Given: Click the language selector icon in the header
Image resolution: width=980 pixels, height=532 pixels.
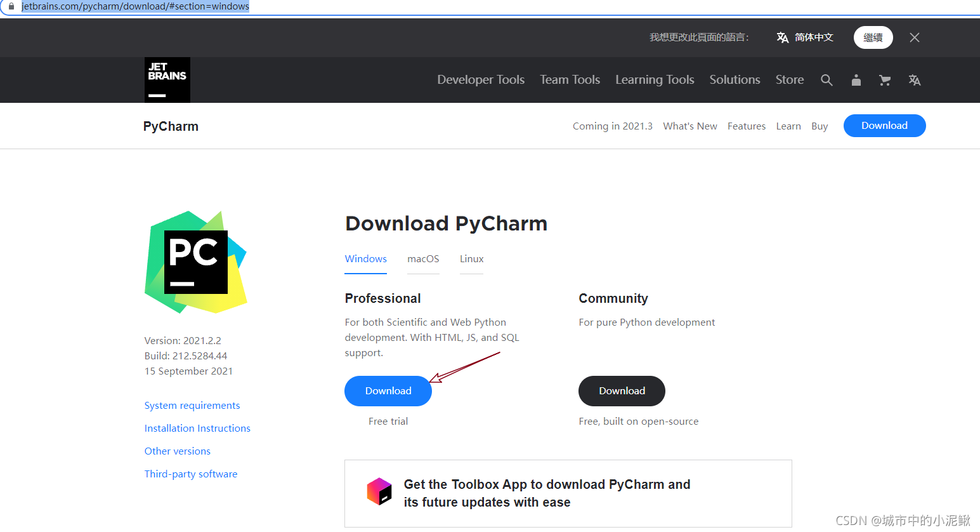Looking at the screenshot, I should pyautogui.click(x=914, y=80).
